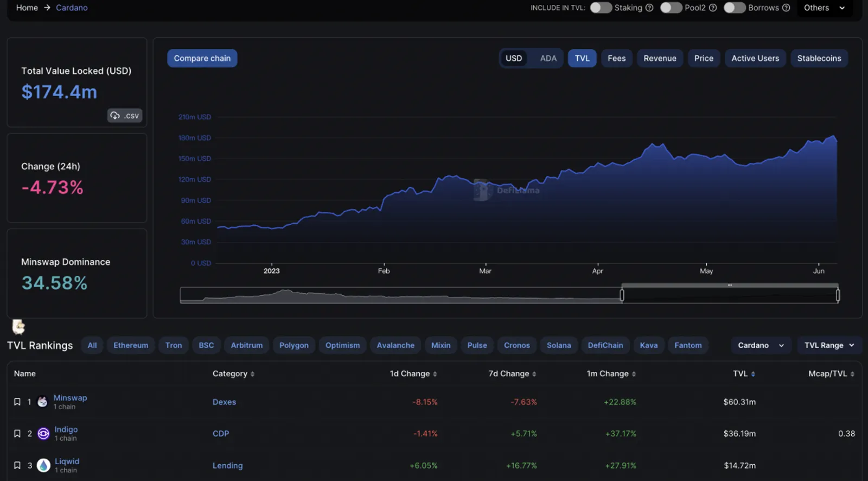This screenshot has width=868, height=481.
Task: Toggle Borrows inclusion in TVL
Action: point(735,8)
